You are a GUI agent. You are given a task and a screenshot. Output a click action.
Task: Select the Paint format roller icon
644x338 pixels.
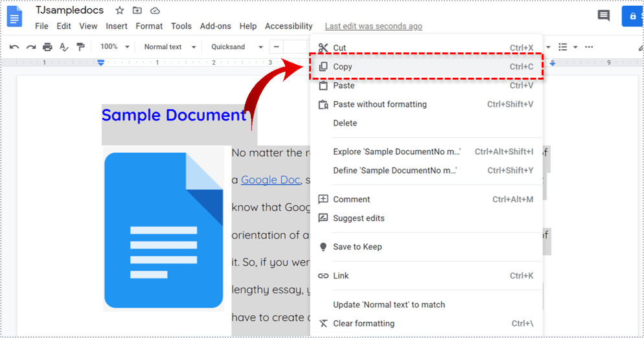80,47
